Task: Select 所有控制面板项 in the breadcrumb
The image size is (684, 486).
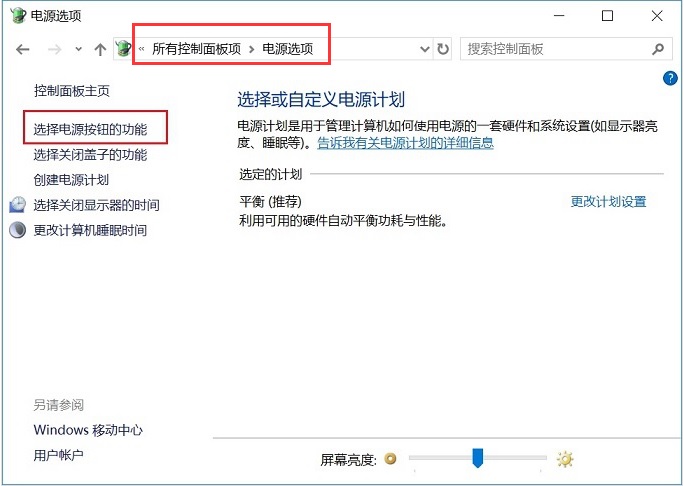Action: [196, 48]
